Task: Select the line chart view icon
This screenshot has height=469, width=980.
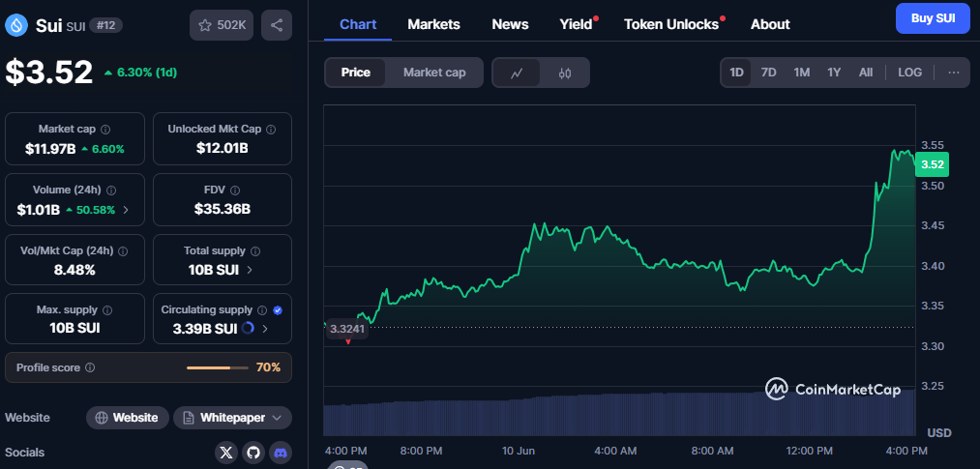Action: pyautogui.click(x=517, y=73)
